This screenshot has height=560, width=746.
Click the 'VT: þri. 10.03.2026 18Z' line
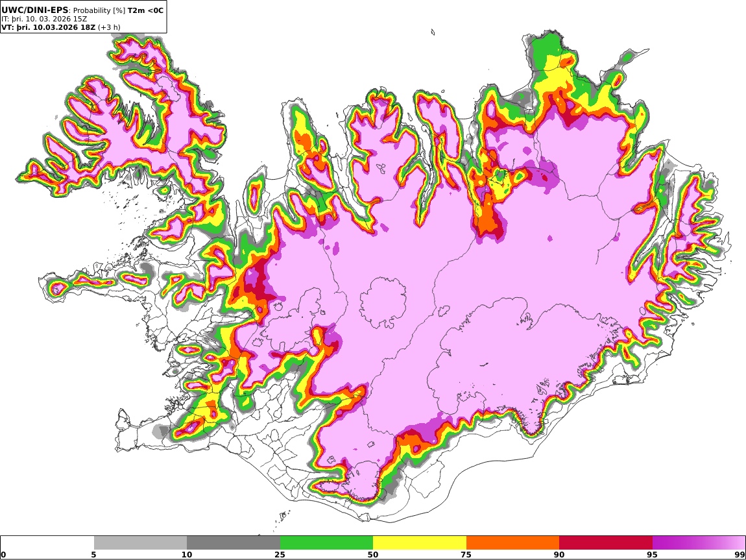(49, 28)
